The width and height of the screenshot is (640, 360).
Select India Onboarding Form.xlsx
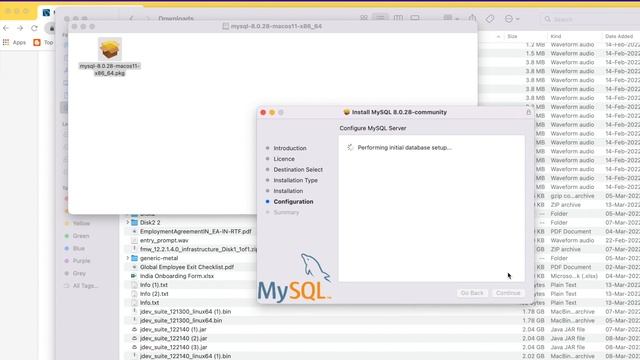[177, 276]
